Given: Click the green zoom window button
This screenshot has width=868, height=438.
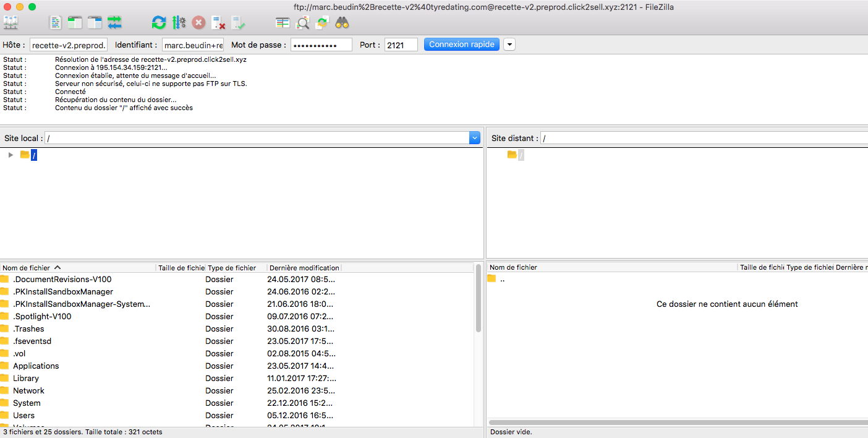Looking at the screenshot, I should [x=32, y=6].
